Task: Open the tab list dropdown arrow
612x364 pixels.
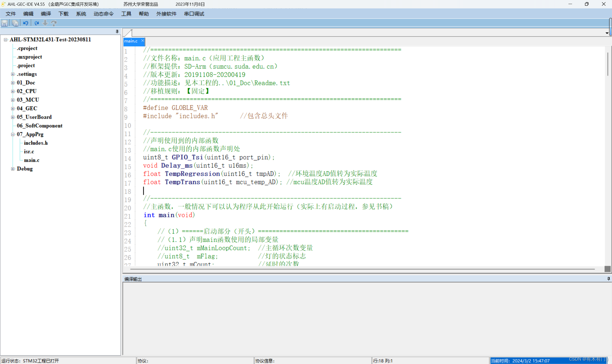Action: point(606,33)
